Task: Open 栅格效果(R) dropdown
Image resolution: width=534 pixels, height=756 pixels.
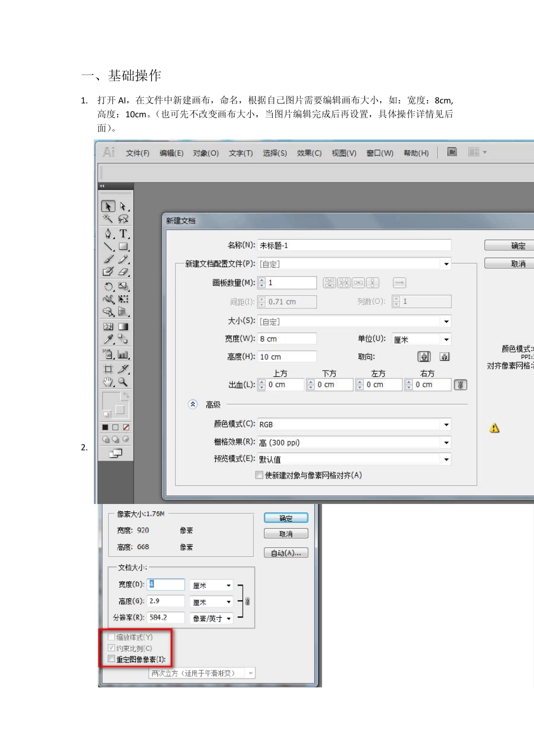Action: point(355,443)
